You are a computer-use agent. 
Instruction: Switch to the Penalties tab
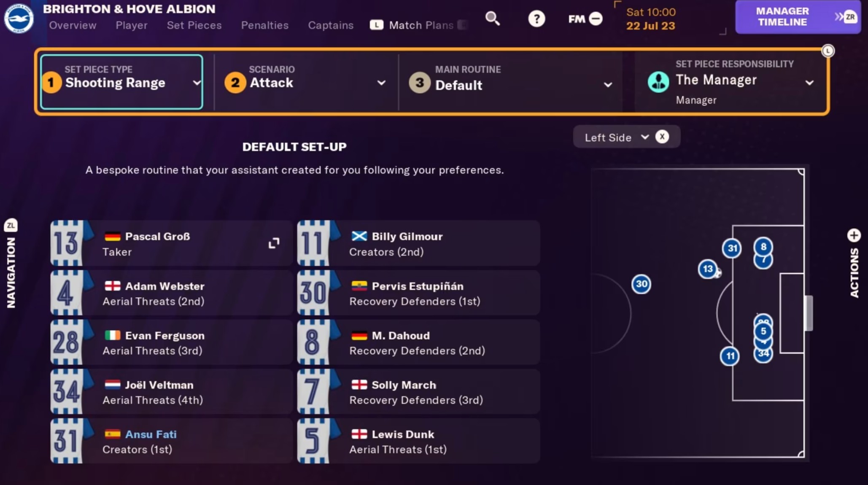(x=265, y=25)
